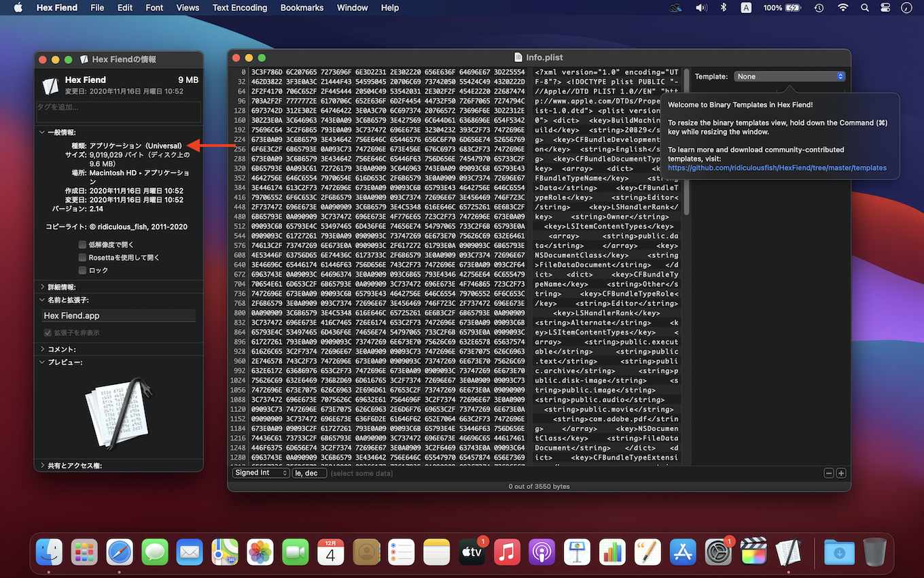This screenshot has height=578, width=924.
Task: Open the Views menu
Action: pyautogui.click(x=188, y=7)
